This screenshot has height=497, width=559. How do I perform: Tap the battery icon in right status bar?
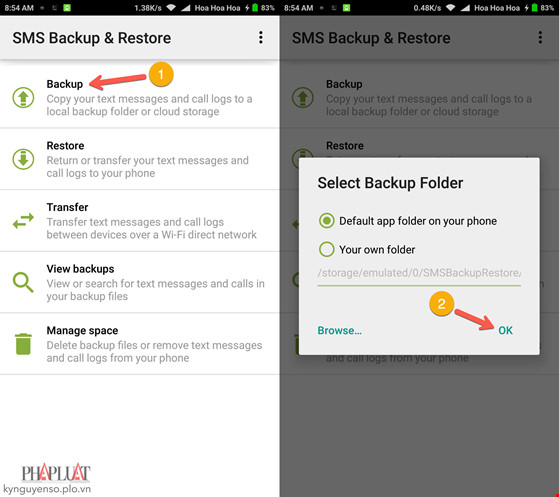[534, 7]
